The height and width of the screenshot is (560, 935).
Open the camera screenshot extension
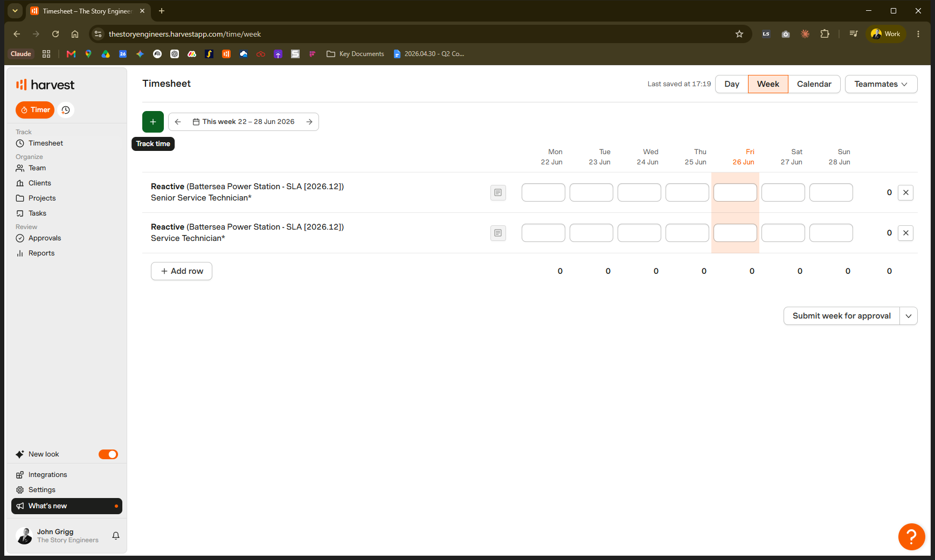coord(786,34)
